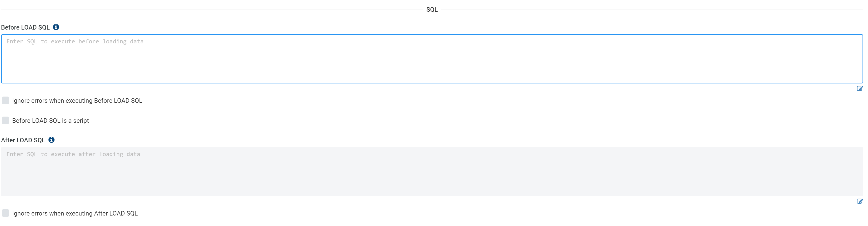The width and height of the screenshot is (868, 226).
Task: Click label text 'Ignore errors when executing After LOAD SQL'
Action: click(x=75, y=213)
